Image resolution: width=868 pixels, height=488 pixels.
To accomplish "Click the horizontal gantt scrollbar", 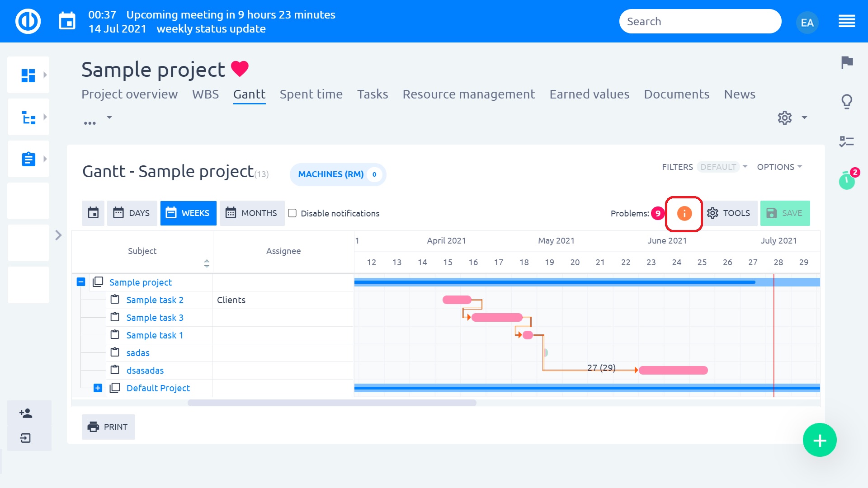I will (x=332, y=402).
